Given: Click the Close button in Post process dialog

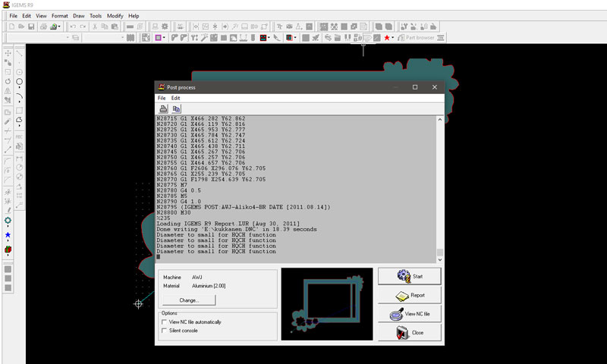Looking at the screenshot, I should [x=409, y=332].
